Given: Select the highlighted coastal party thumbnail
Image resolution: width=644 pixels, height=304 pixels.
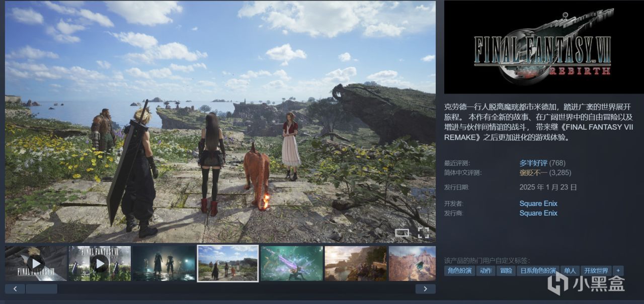Looking at the screenshot, I should [x=228, y=263].
